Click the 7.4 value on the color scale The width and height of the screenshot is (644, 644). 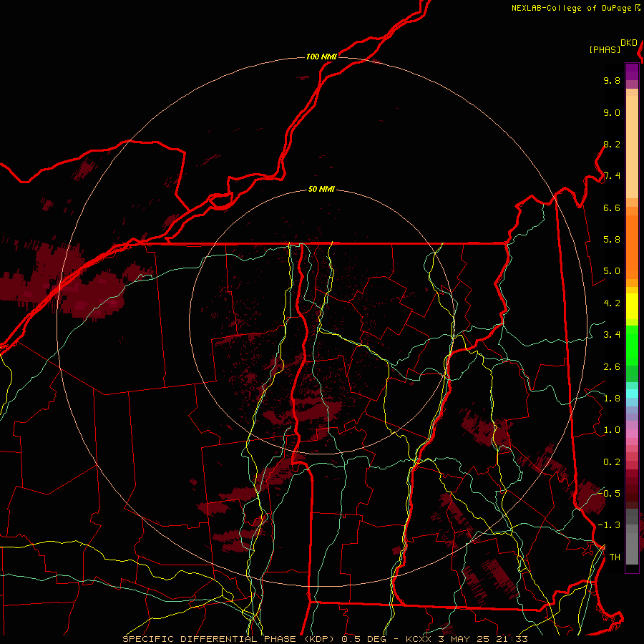pos(612,176)
